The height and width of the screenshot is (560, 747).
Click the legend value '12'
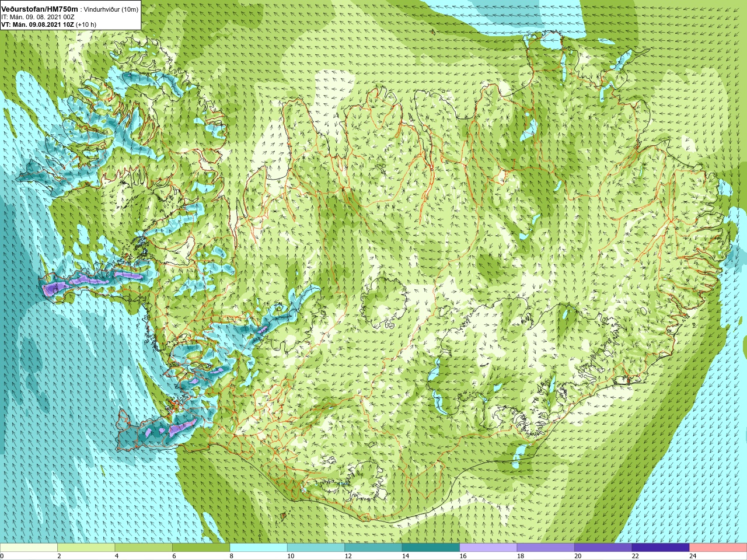click(x=348, y=556)
